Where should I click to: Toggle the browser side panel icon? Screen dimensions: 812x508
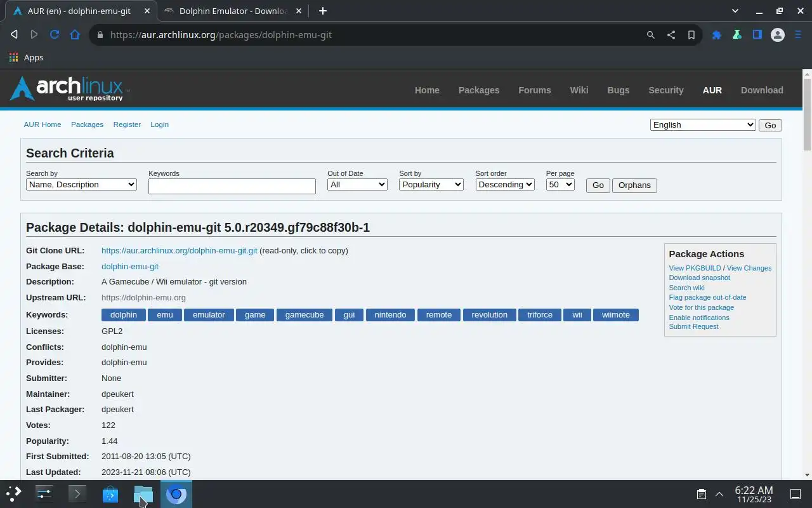click(x=757, y=35)
